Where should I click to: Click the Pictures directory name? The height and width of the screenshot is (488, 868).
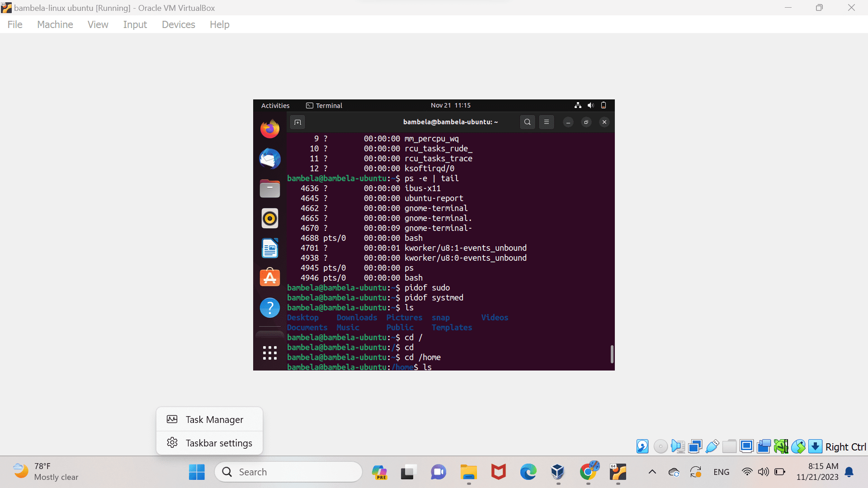(x=404, y=317)
